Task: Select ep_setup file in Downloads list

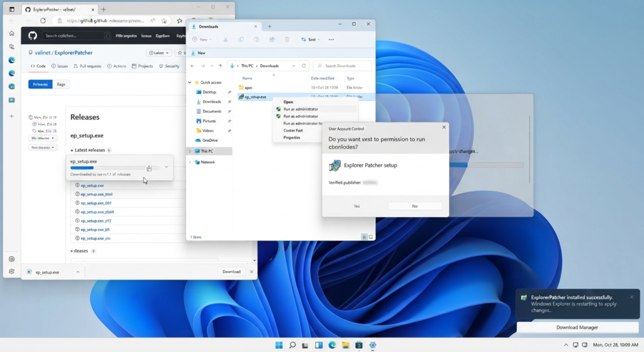Action: coord(255,97)
